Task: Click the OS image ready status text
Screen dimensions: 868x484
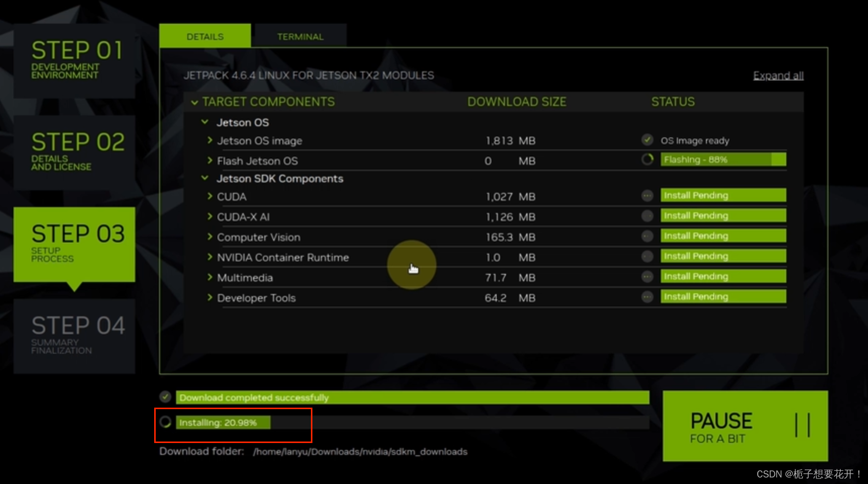Action: pos(695,141)
